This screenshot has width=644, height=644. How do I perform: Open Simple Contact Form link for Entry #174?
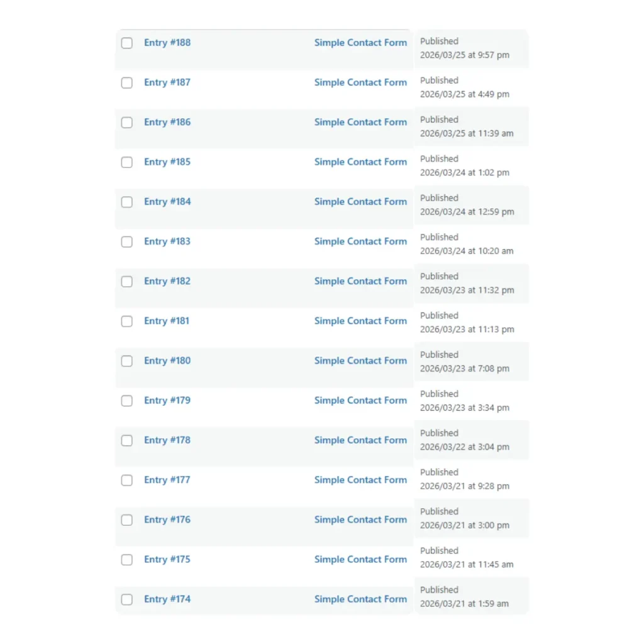coord(360,599)
